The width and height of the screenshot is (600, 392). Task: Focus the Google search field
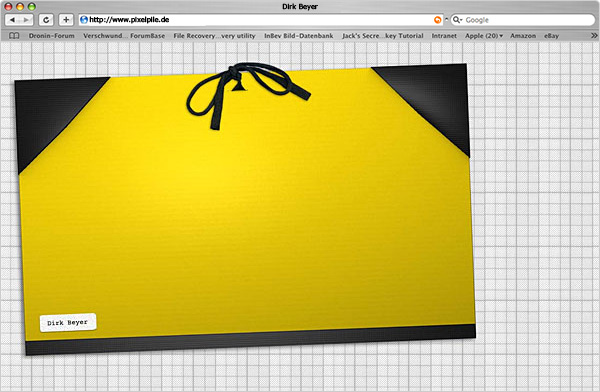[x=528, y=20]
